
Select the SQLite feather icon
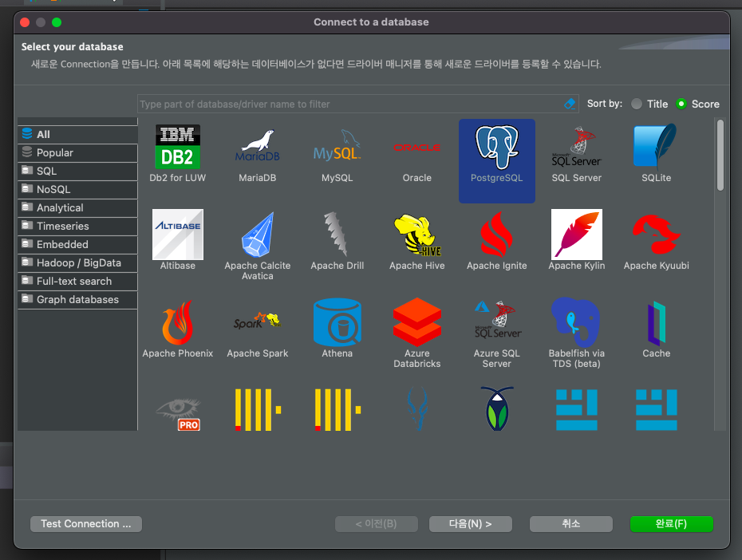tap(656, 146)
